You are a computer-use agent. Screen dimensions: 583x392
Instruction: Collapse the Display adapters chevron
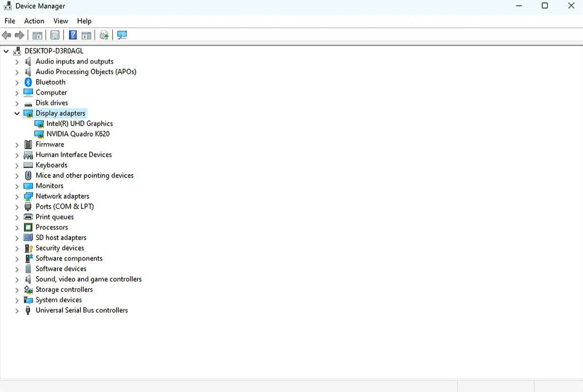(17, 113)
